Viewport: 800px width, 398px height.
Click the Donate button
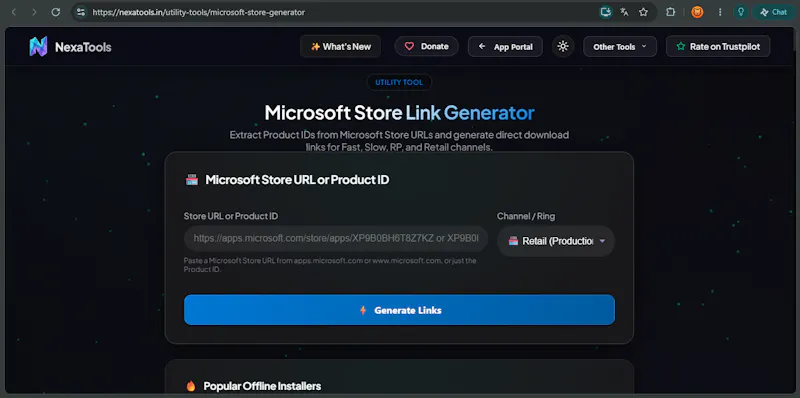click(427, 46)
